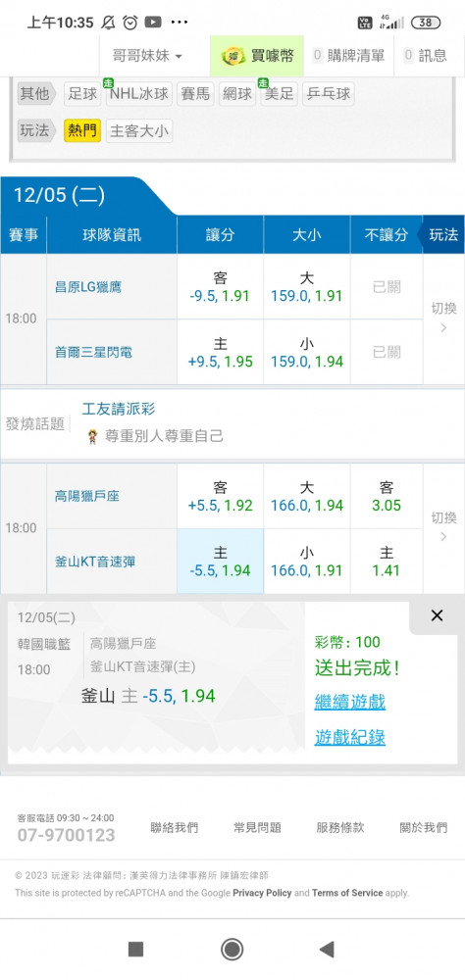The height and width of the screenshot is (980, 465).
Task: Tap the Android home circle button
Action: coord(232,950)
